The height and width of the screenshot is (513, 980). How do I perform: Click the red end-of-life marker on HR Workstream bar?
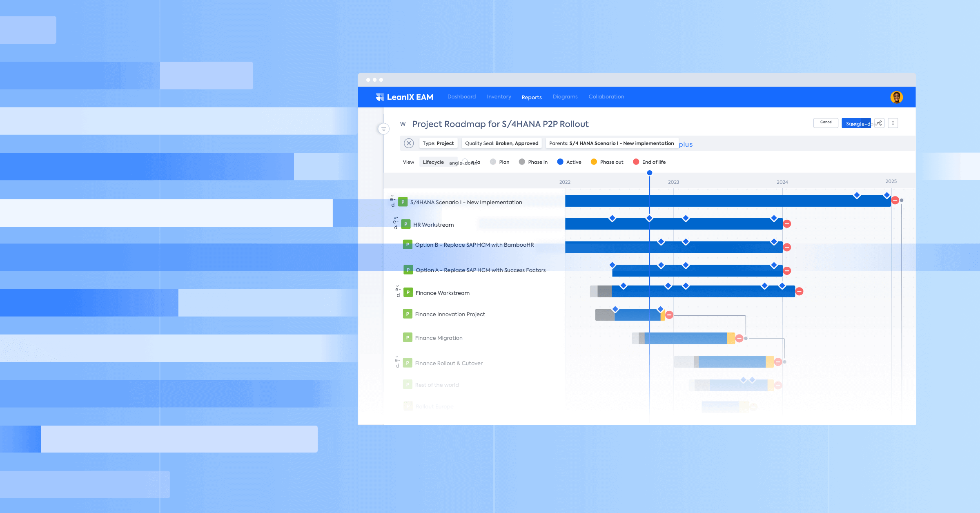click(x=786, y=224)
